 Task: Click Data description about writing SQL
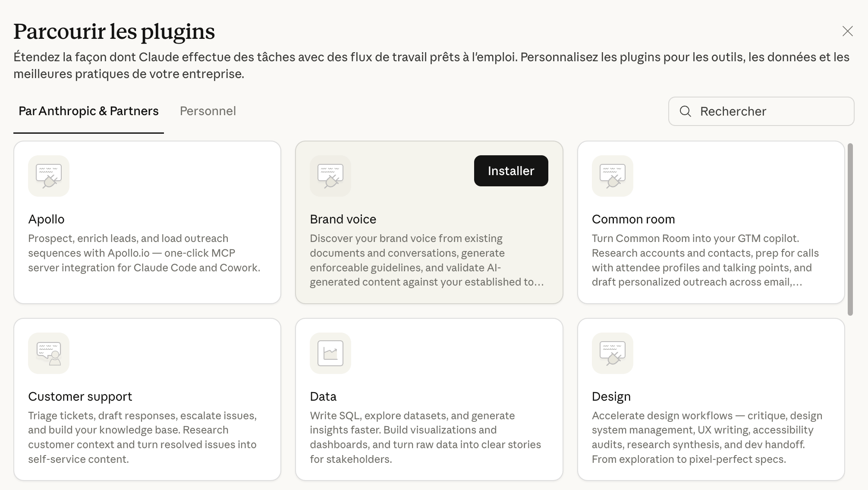tap(425, 437)
